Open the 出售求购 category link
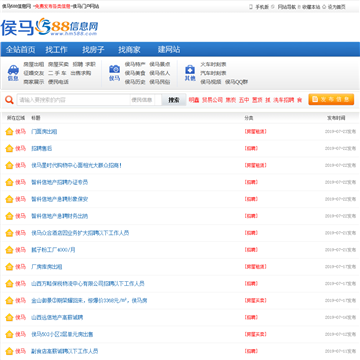 (81, 73)
